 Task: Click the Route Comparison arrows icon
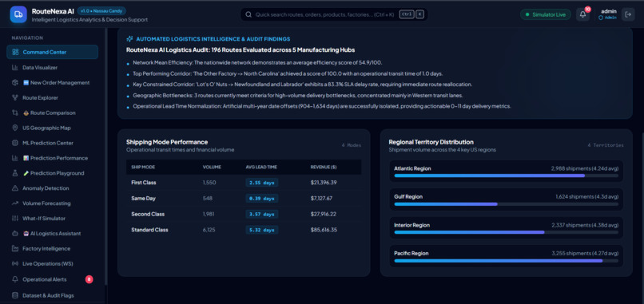(x=15, y=113)
